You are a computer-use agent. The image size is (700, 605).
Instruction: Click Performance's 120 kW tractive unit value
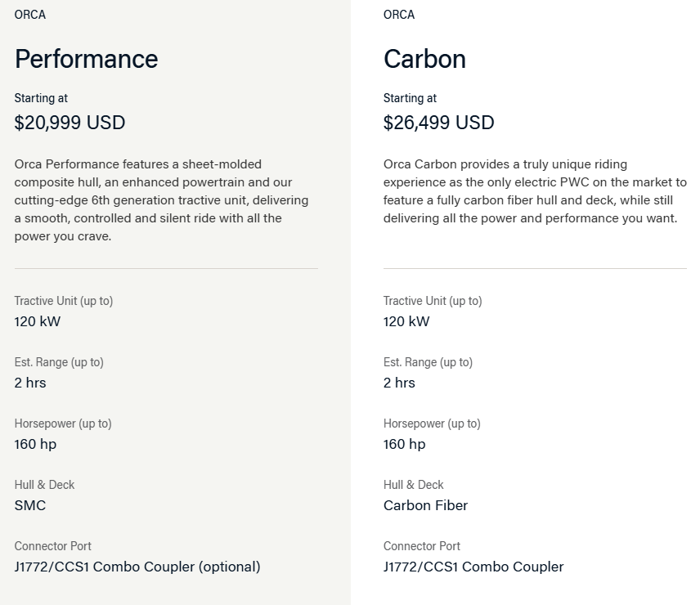tap(38, 321)
